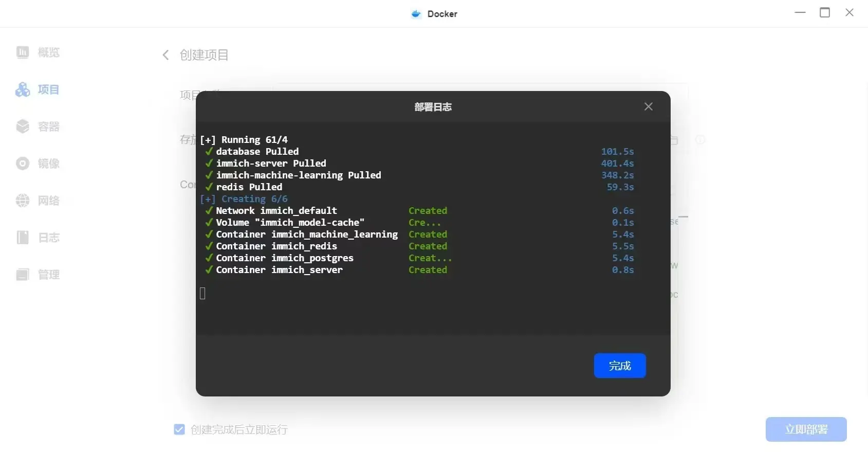Click the 立即部署 deploy button
Viewport: 868px width, 452px height.
click(805, 429)
